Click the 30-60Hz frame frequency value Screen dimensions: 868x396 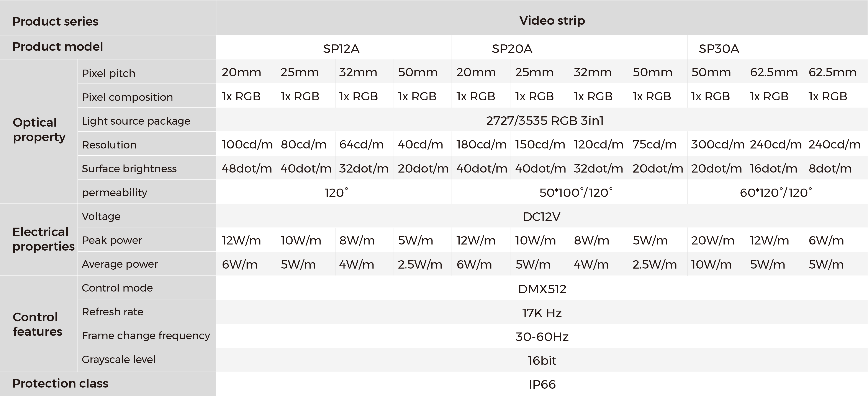tap(542, 337)
